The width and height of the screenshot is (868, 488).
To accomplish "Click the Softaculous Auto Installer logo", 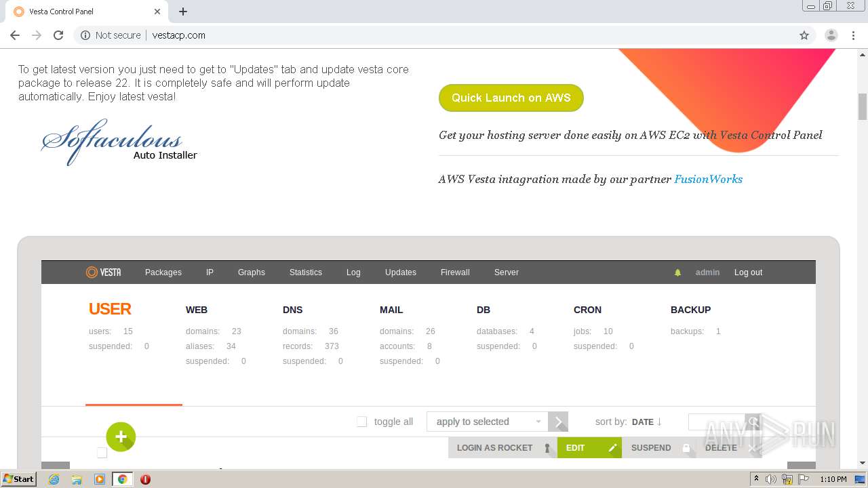I will tap(119, 141).
